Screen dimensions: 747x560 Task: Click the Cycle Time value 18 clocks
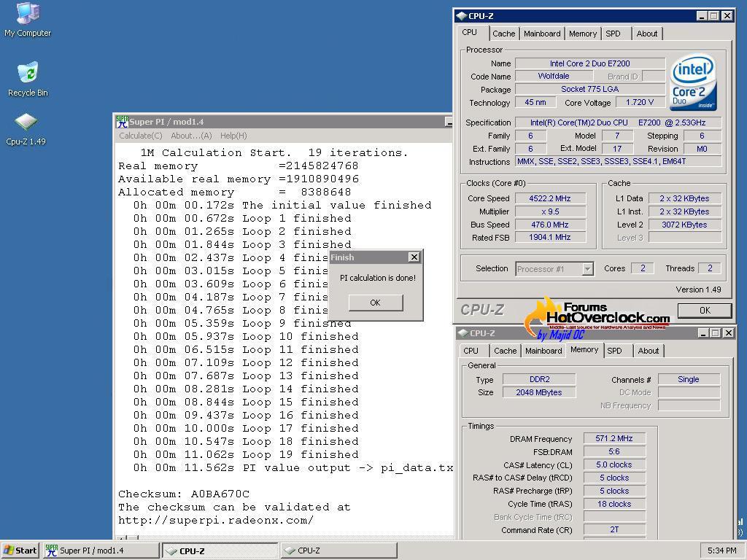614,504
